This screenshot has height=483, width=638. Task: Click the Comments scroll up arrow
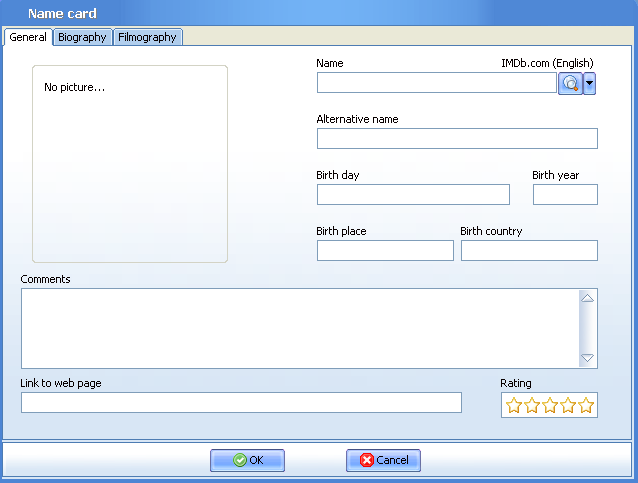[x=587, y=298]
